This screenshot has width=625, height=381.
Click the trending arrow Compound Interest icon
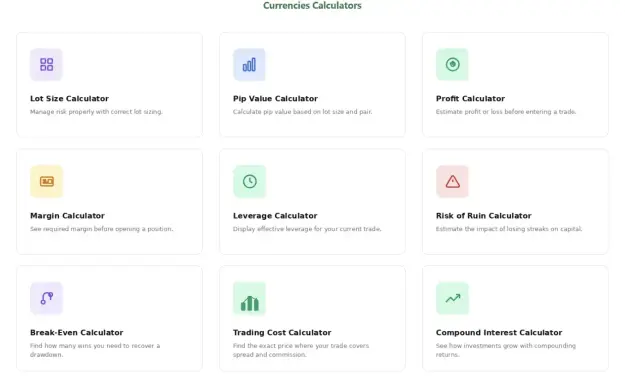pyautogui.click(x=452, y=298)
